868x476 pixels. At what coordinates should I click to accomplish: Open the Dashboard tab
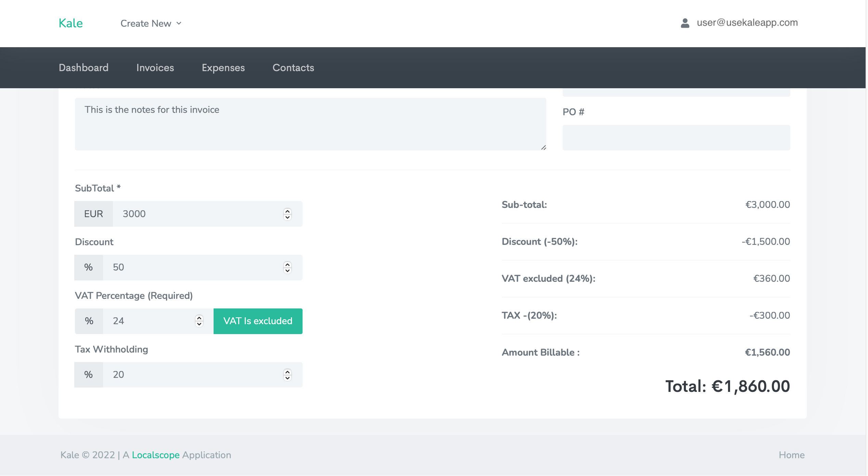coord(84,68)
